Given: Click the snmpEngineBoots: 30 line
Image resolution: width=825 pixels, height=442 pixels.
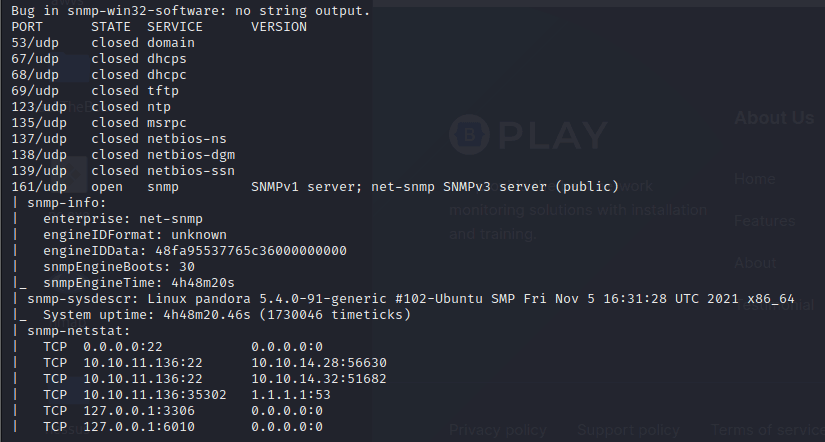Looking at the screenshot, I should 119,266.
